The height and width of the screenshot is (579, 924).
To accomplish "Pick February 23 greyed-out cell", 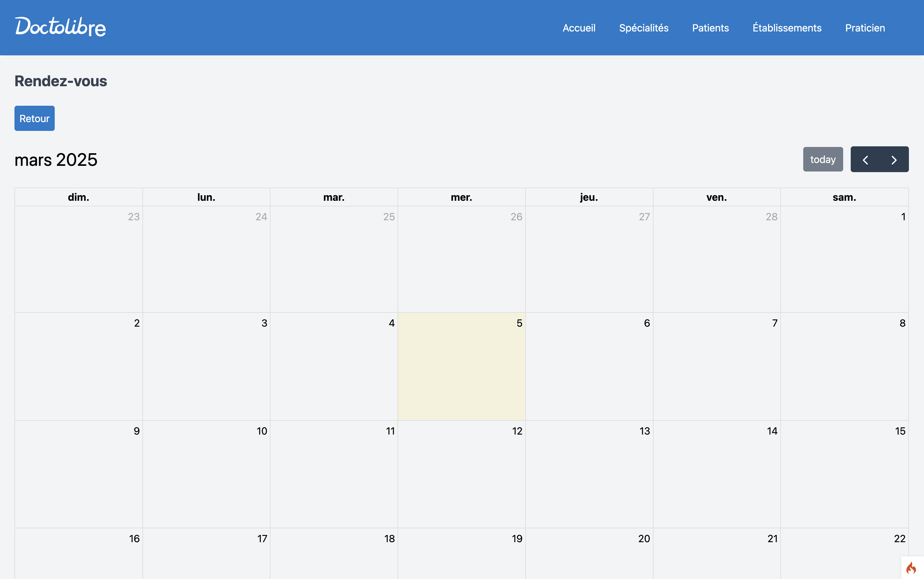I will 79,259.
